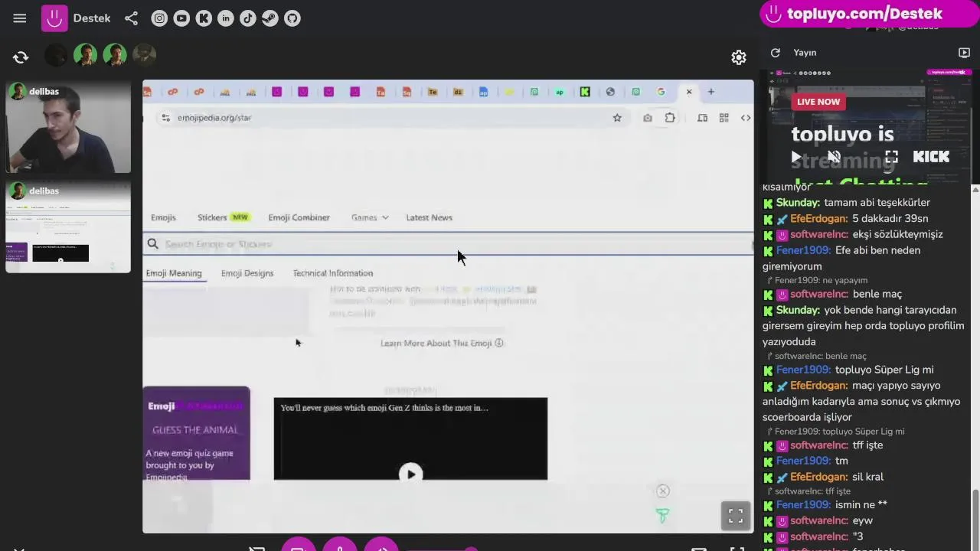
Task: Click the code brackets icon in browser toolbar
Action: 746,118
